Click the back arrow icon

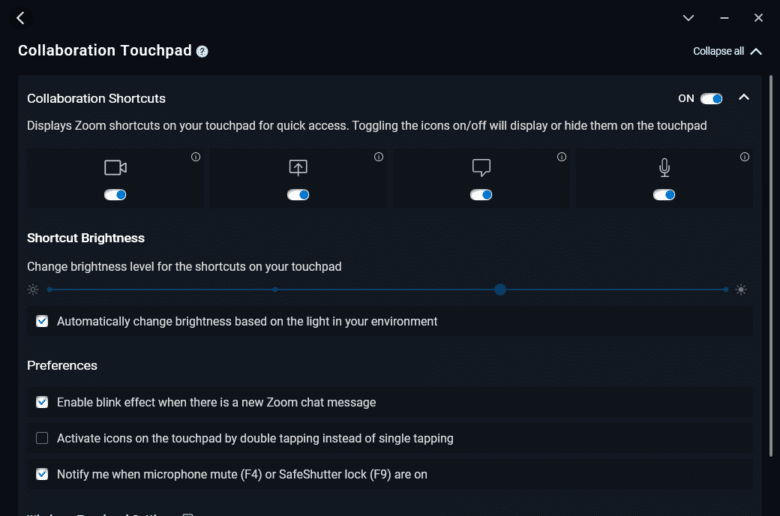(20, 18)
